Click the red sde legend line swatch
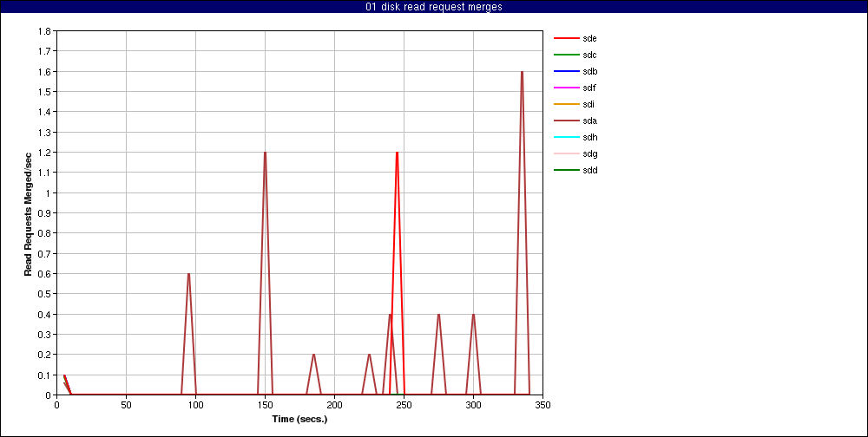The image size is (868, 437). point(566,38)
